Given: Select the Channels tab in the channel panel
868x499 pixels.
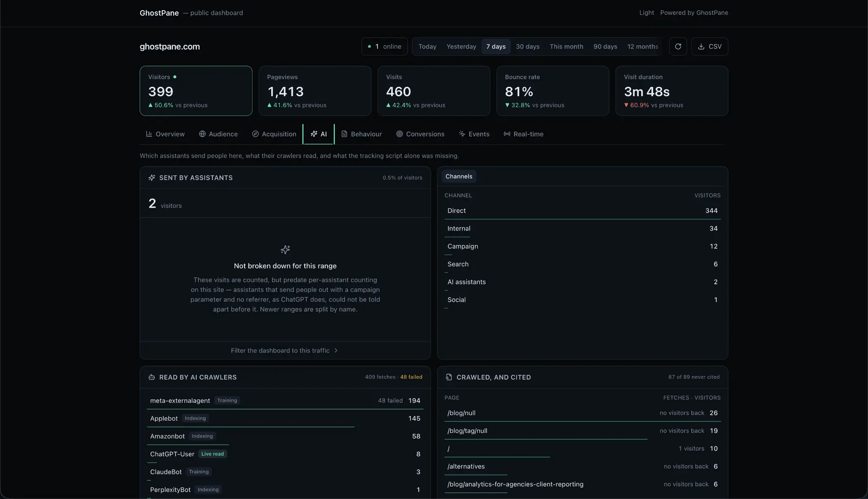Looking at the screenshot, I should pyautogui.click(x=459, y=177).
